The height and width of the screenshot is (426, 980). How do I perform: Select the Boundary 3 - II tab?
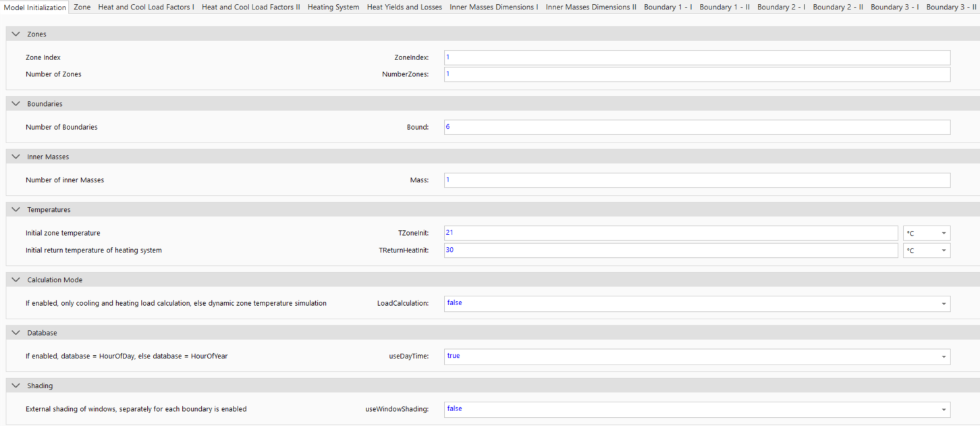click(x=951, y=7)
